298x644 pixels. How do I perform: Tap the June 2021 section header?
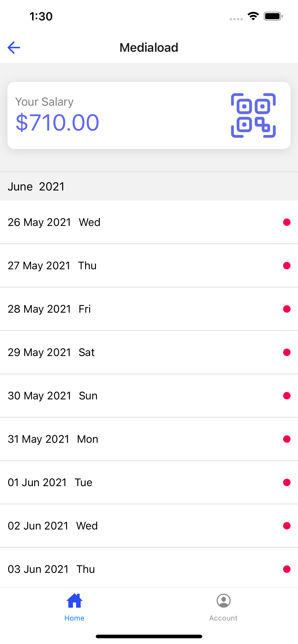[x=36, y=186]
